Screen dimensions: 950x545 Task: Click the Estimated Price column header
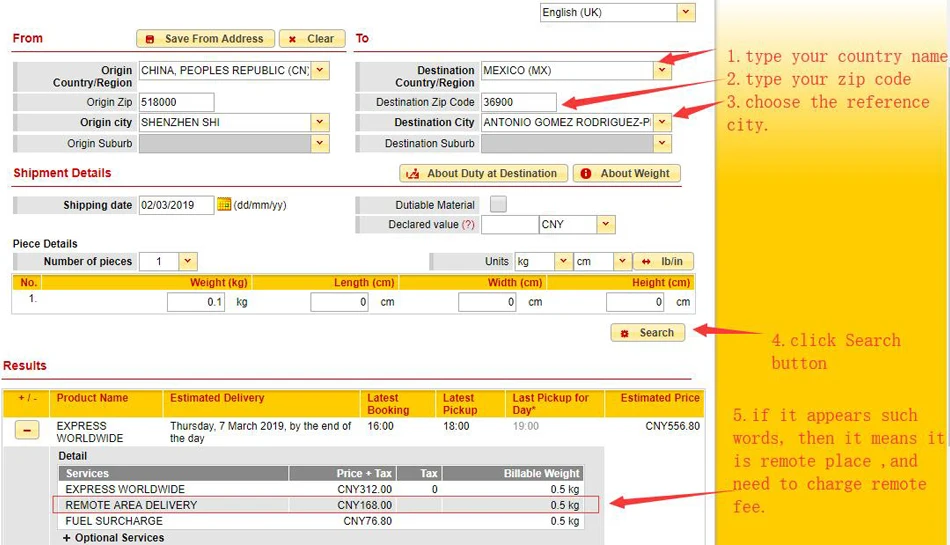point(660,398)
